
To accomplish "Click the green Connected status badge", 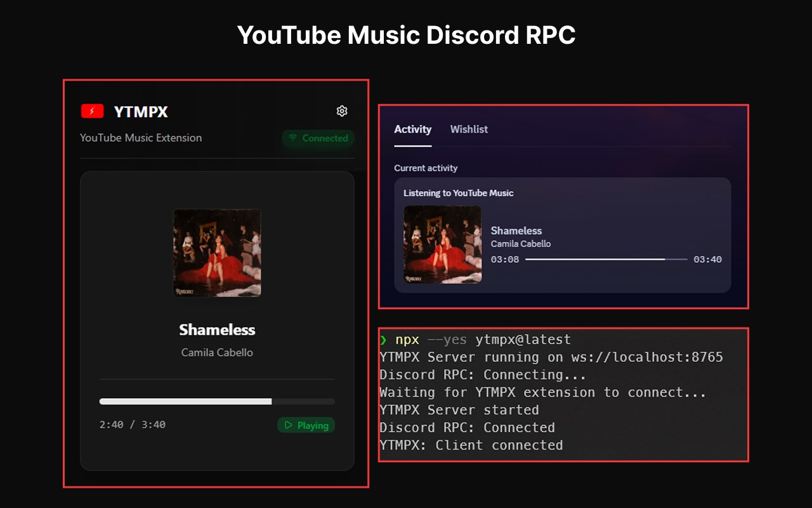I will [318, 138].
